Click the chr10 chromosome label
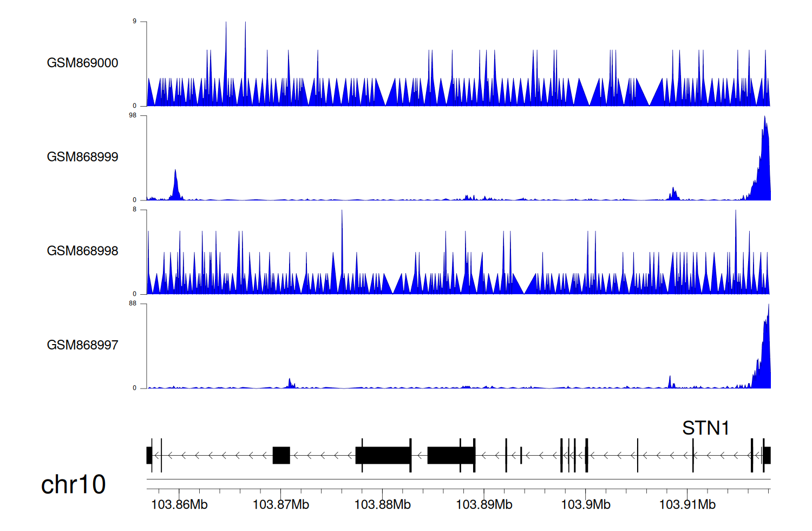Viewport: 812px width, 531px height. [73, 484]
